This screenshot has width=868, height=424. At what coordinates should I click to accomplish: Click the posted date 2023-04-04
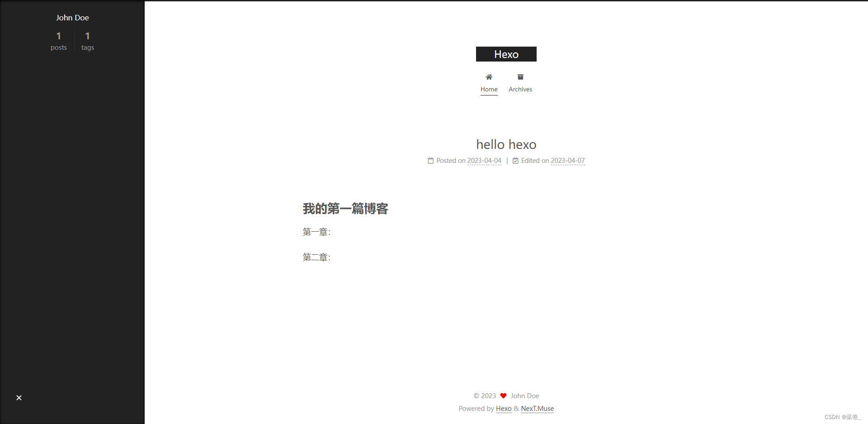(484, 161)
